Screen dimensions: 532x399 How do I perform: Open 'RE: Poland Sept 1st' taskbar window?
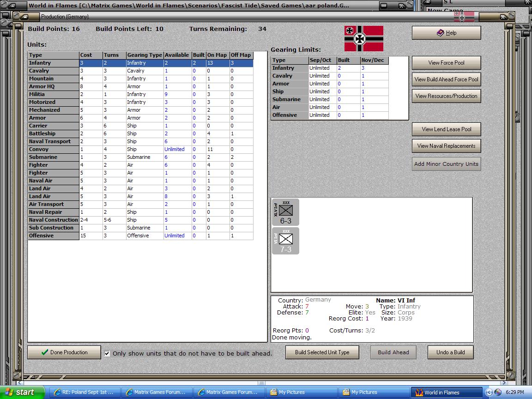[x=85, y=392]
